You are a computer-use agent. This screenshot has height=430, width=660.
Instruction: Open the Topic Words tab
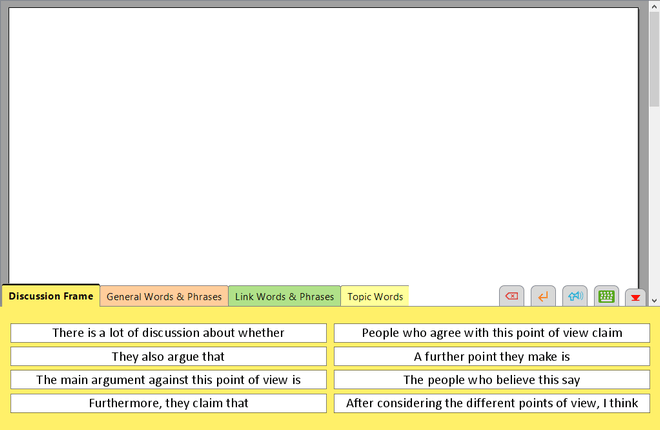click(375, 297)
